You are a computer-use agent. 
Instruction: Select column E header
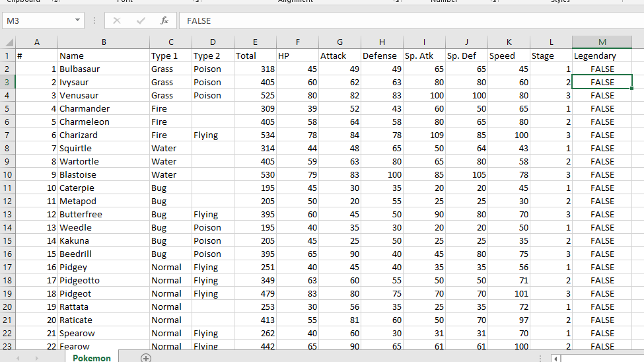(255, 42)
